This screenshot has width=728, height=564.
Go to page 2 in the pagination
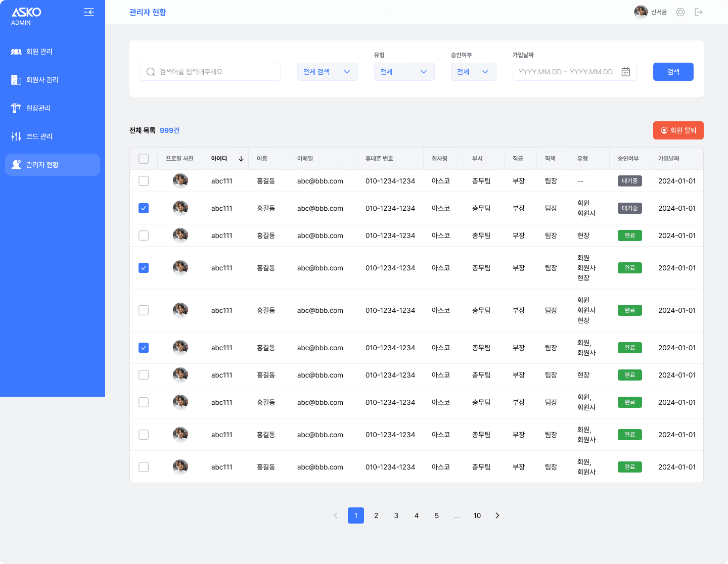(376, 515)
